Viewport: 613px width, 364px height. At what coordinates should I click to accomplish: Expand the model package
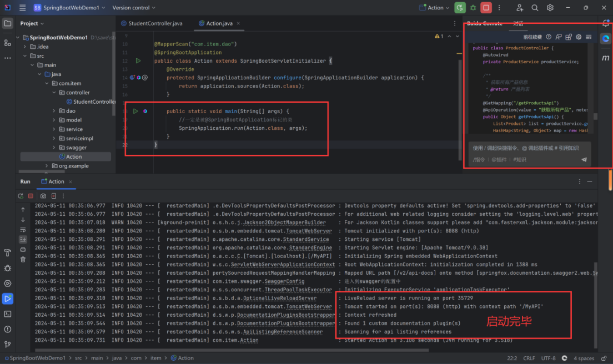coord(54,120)
